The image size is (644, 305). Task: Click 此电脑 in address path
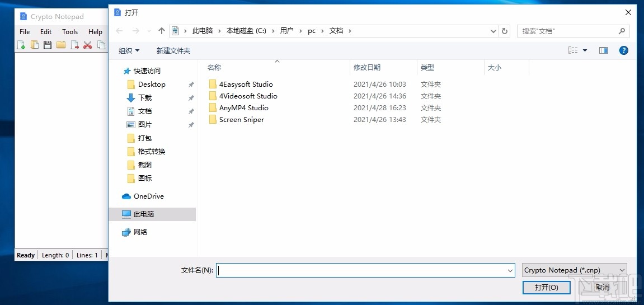(x=203, y=31)
